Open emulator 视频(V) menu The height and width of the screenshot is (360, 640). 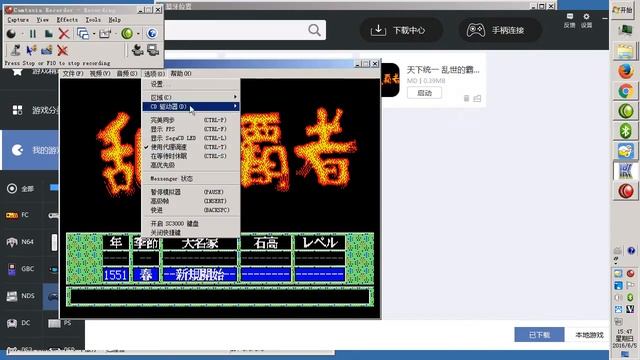[x=100, y=73]
